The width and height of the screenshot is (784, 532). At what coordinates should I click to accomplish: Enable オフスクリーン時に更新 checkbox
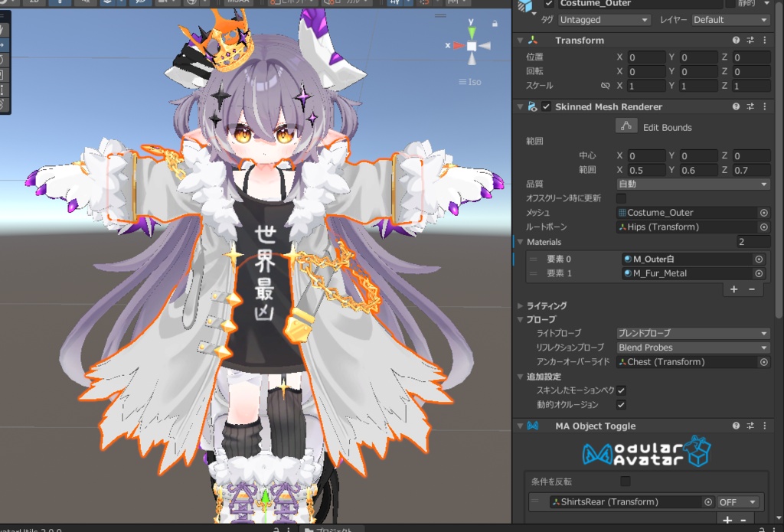[621, 198]
